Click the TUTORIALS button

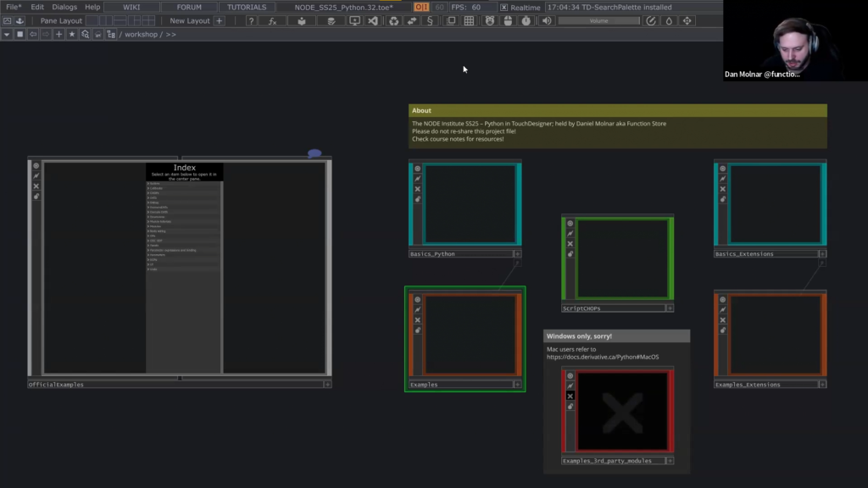(x=247, y=7)
